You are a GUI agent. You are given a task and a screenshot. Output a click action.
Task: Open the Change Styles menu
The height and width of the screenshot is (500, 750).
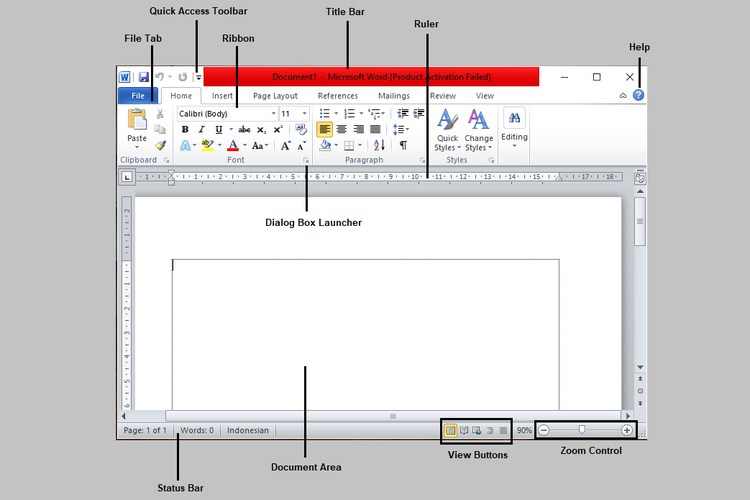(478, 130)
